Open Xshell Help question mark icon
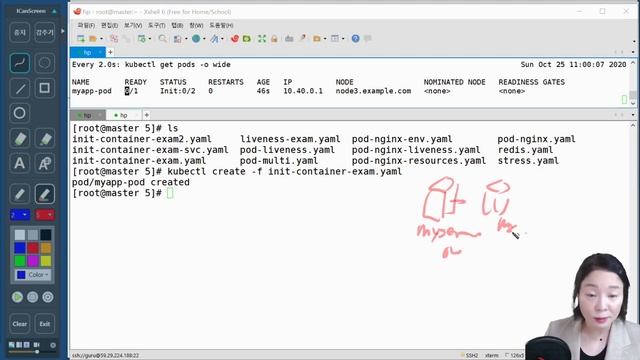Viewport: 640px width, 360px height. (356, 39)
